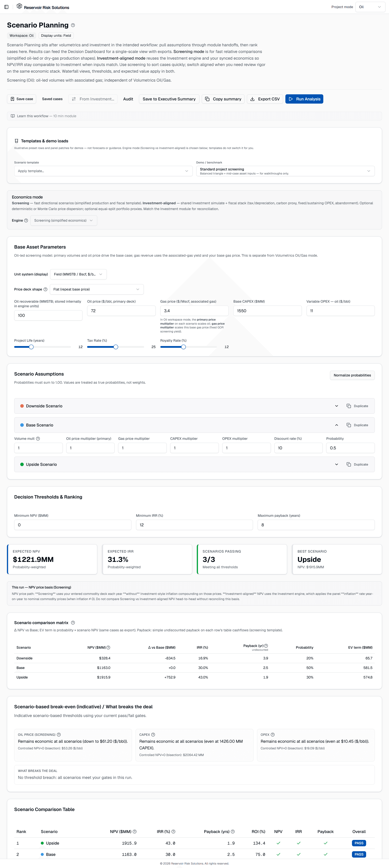Click the red Downside Scenario dot
389x868 pixels.
(22, 406)
